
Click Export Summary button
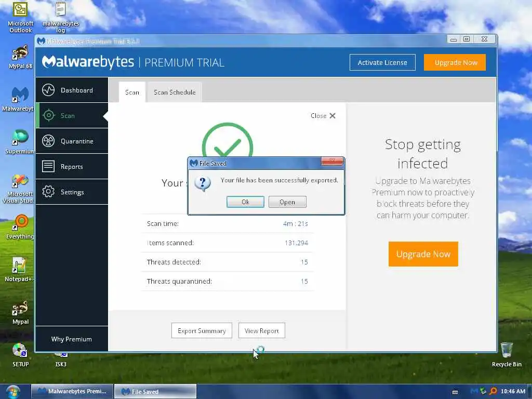pos(202,331)
